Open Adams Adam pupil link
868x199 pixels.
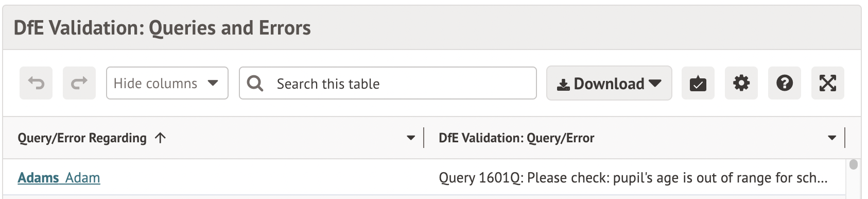click(x=59, y=178)
